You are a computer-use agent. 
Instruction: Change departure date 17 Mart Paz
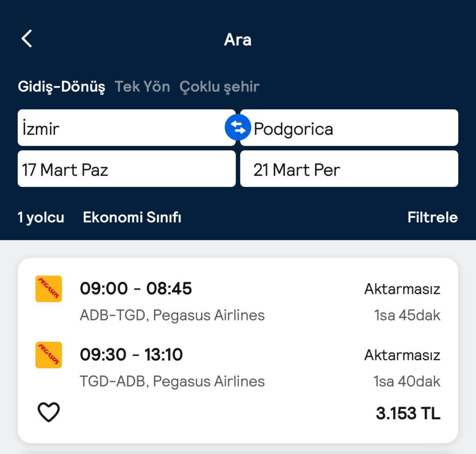[x=126, y=169]
